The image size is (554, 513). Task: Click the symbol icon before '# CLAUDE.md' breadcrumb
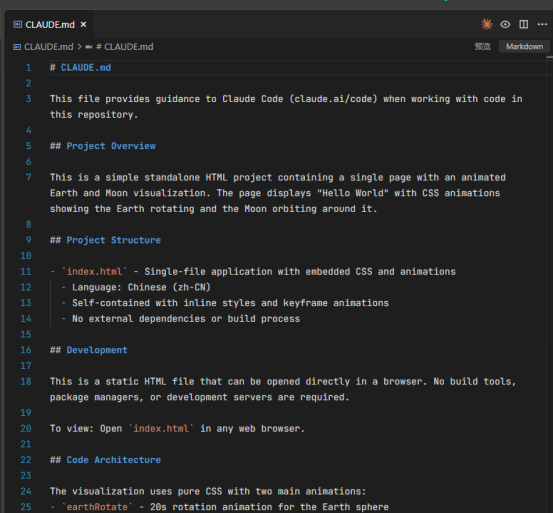89,47
